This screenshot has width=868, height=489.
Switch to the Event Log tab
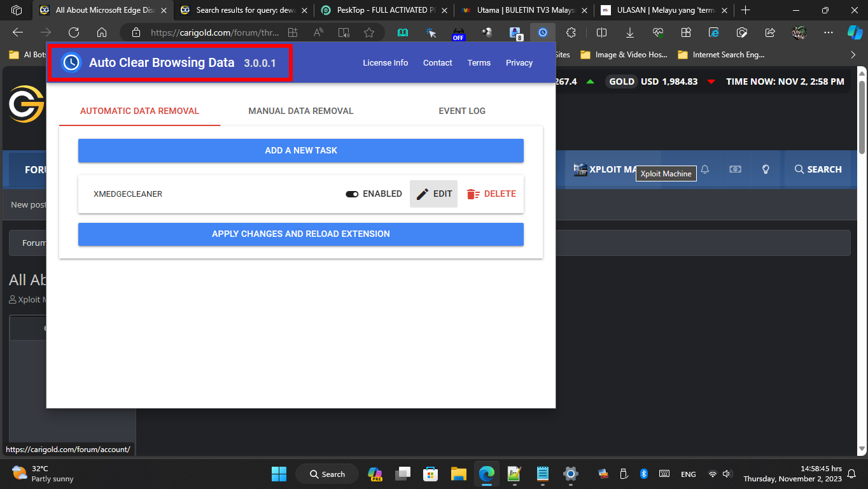462,111
